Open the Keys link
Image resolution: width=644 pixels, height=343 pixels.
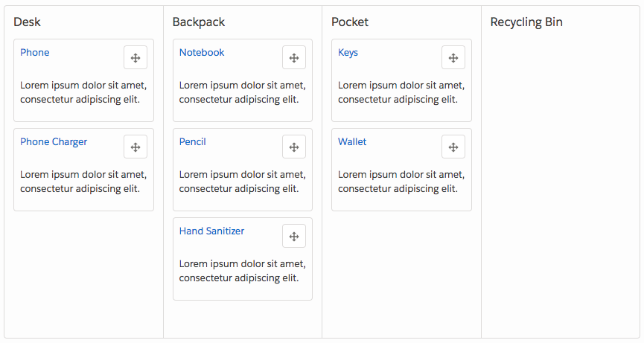point(348,53)
